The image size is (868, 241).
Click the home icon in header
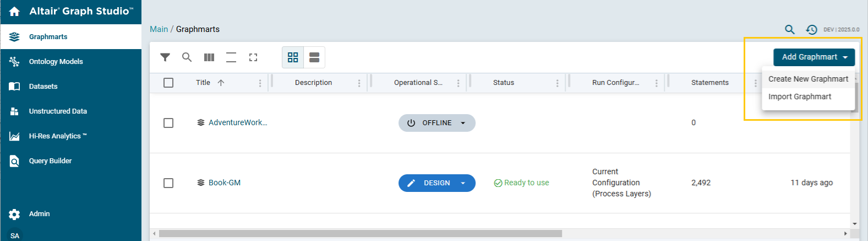14,12
